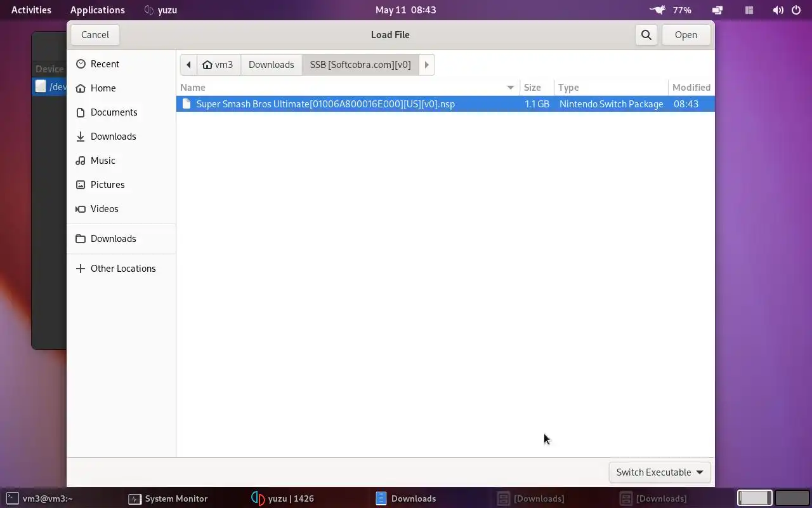Go forward using the path bar right arrow
Viewport: 812px width, 508px height.
[426, 65]
